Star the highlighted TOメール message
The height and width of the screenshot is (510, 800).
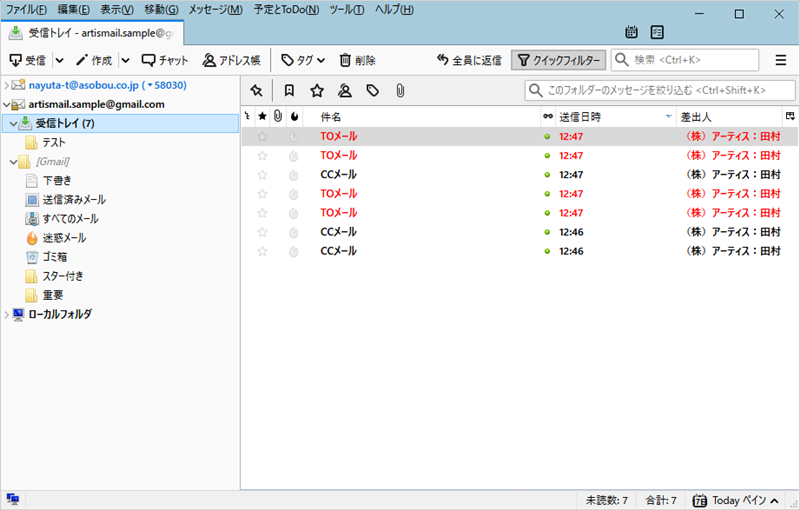click(x=262, y=137)
